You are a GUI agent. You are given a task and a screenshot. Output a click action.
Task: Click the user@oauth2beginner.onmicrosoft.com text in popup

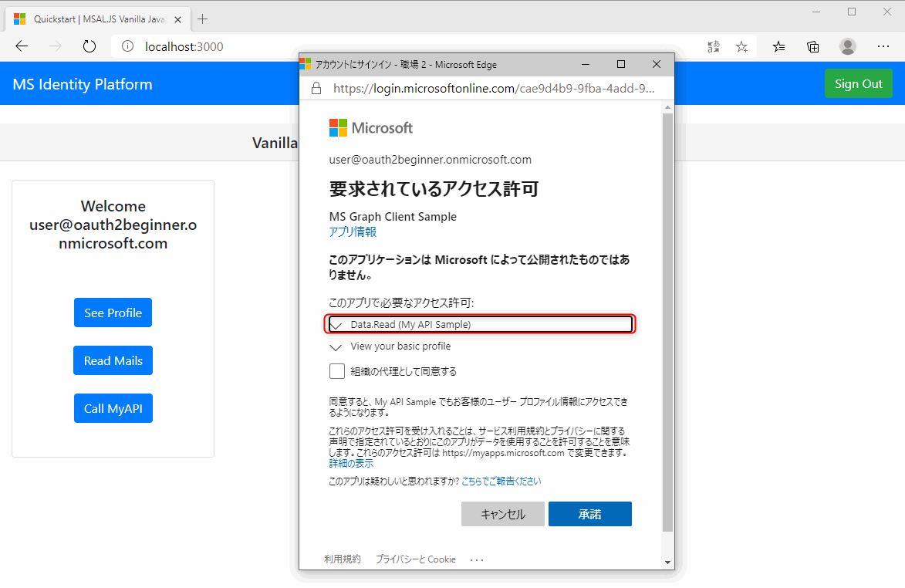click(x=430, y=160)
